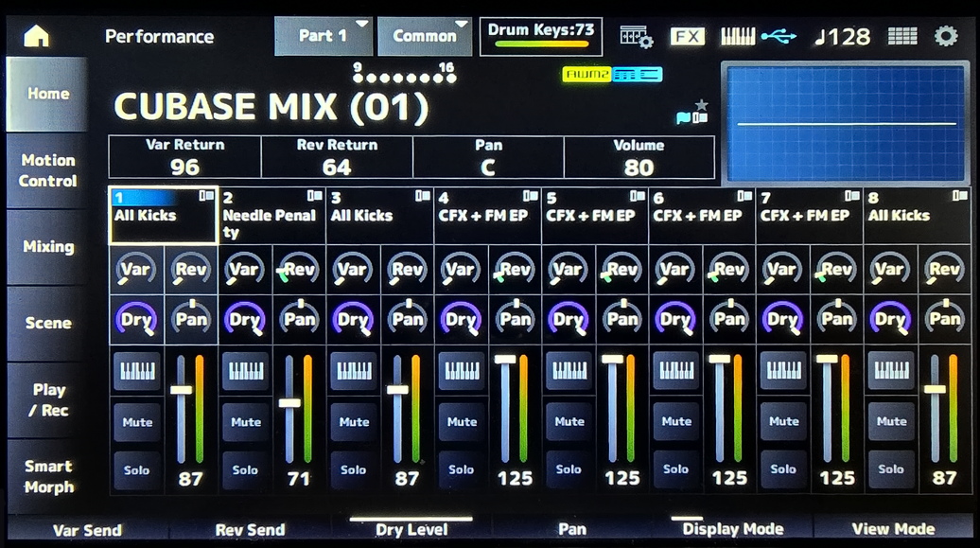This screenshot has height=548, width=980.
Task: Tap the USB connection icon
Action: pos(779,36)
